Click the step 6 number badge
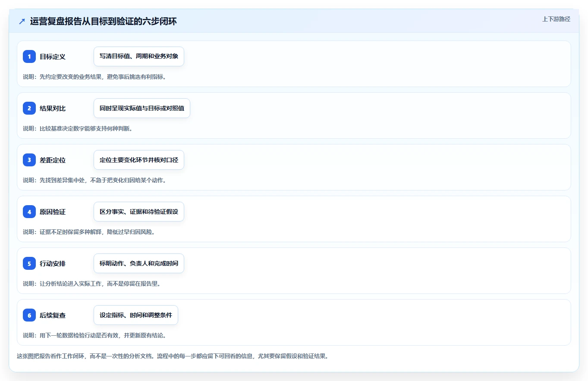This screenshot has width=588, height=381. 29,315
